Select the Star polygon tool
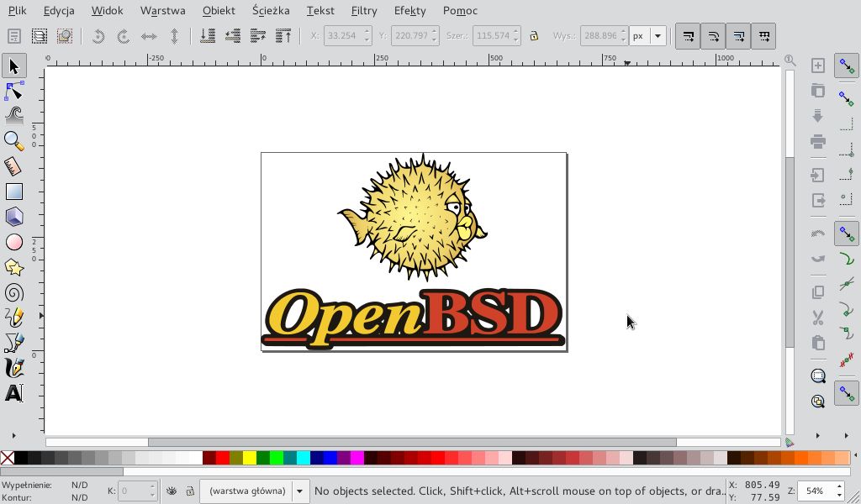The width and height of the screenshot is (861, 504). tap(13, 267)
